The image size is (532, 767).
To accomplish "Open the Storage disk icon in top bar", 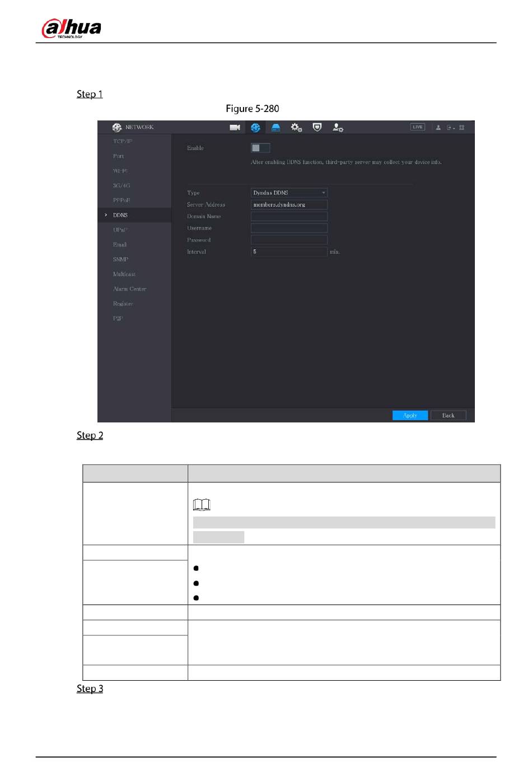I will [276, 128].
